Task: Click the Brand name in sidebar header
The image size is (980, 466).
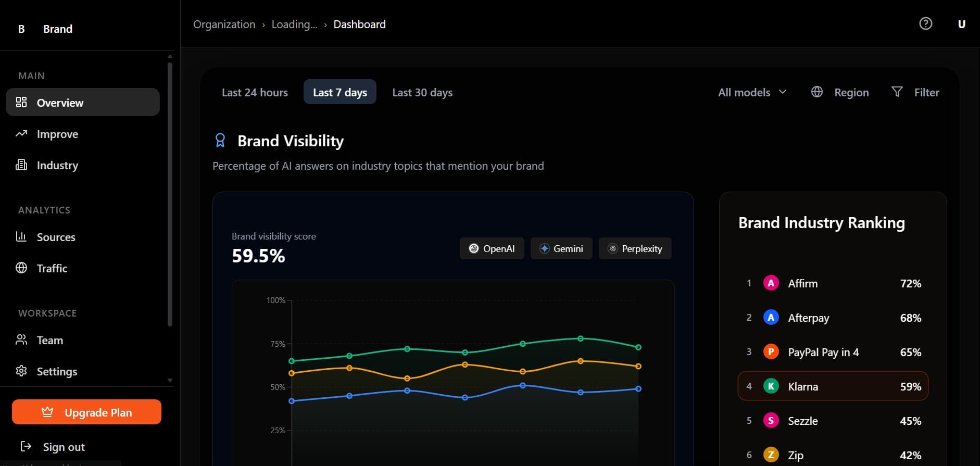Action: [58, 29]
